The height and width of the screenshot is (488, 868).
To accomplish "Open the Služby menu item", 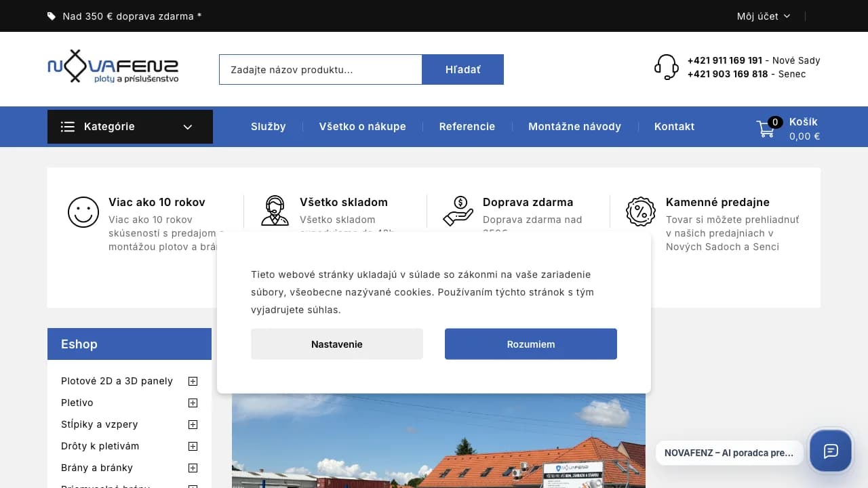I will pyautogui.click(x=269, y=127).
